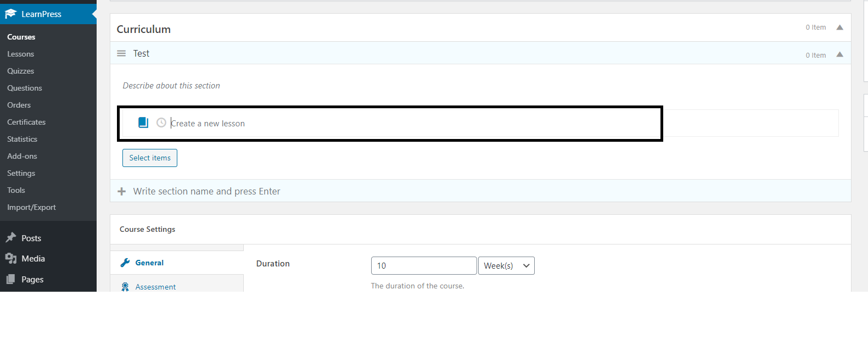Open the Week(s) duration unit dropdown
868x356 pixels.
506,265
